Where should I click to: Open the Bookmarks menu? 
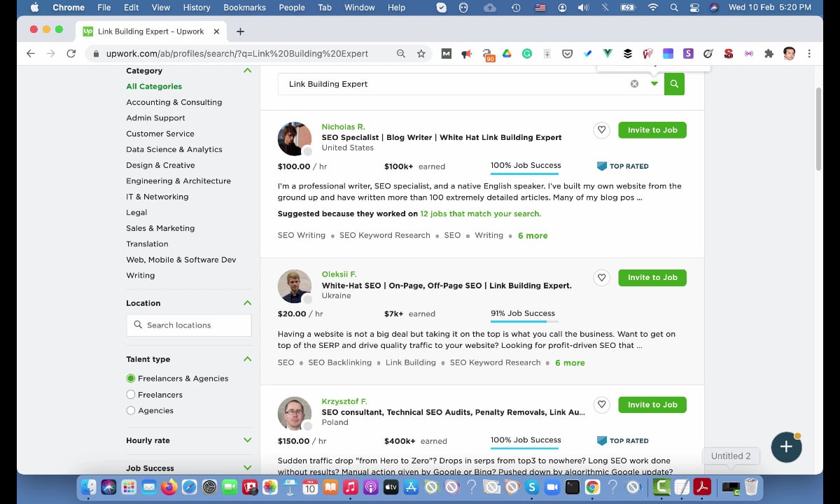point(244,8)
